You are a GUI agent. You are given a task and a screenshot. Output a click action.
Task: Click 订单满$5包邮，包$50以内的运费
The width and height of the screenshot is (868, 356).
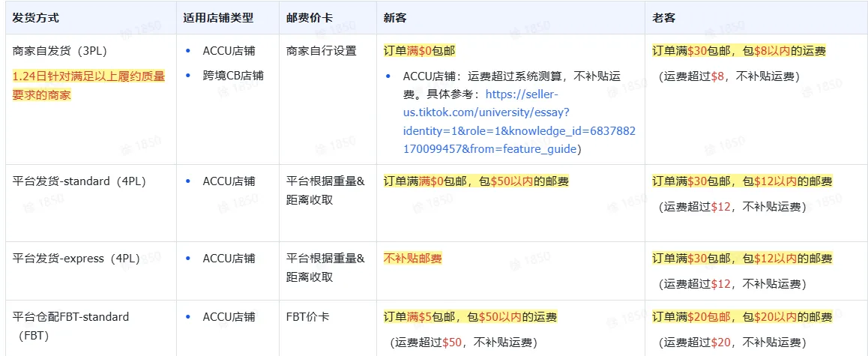tap(471, 317)
